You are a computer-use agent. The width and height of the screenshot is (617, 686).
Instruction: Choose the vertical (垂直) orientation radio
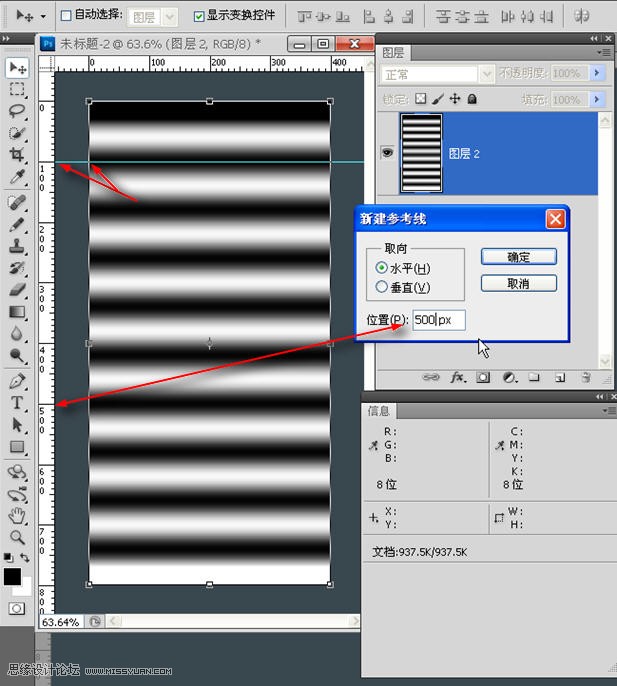(381, 287)
